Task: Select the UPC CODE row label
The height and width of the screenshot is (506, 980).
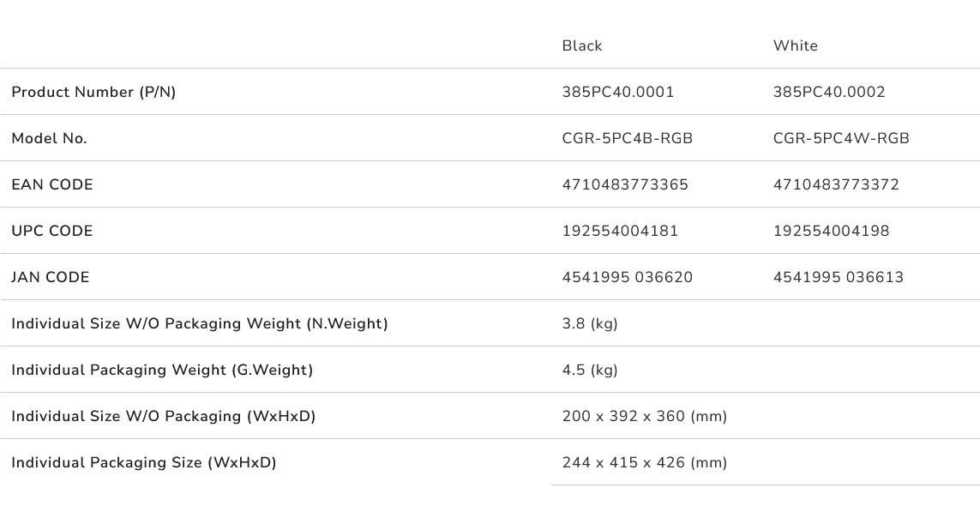Action: coord(52,232)
